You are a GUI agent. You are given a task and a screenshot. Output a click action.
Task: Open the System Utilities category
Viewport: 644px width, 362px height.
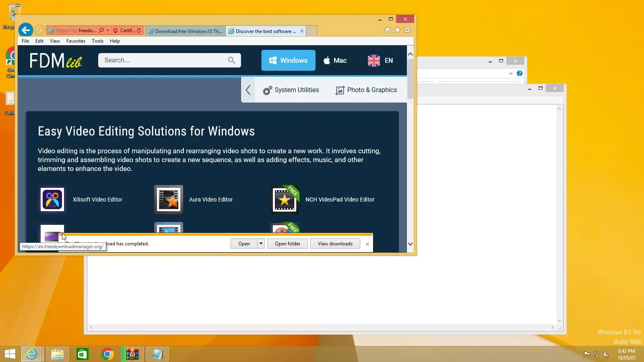tap(291, 90)
